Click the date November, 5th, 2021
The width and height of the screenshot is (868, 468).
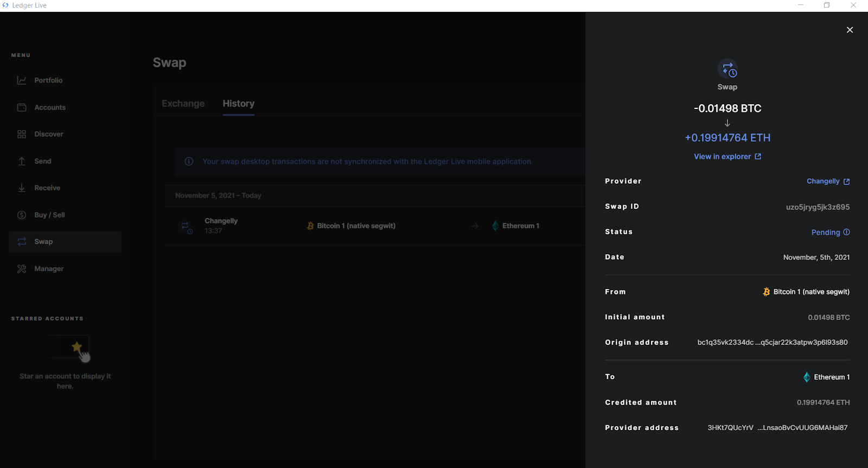click(x=816, y=258)
